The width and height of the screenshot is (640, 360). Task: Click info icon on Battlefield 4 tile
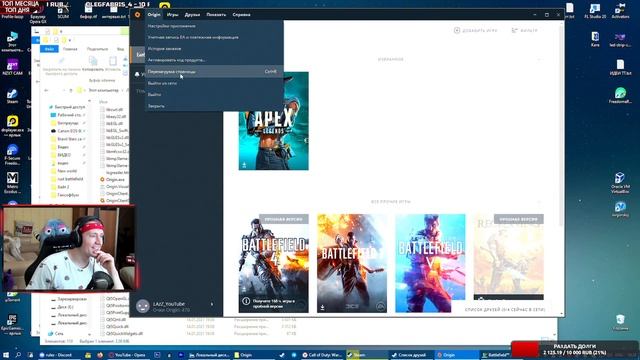246,301
